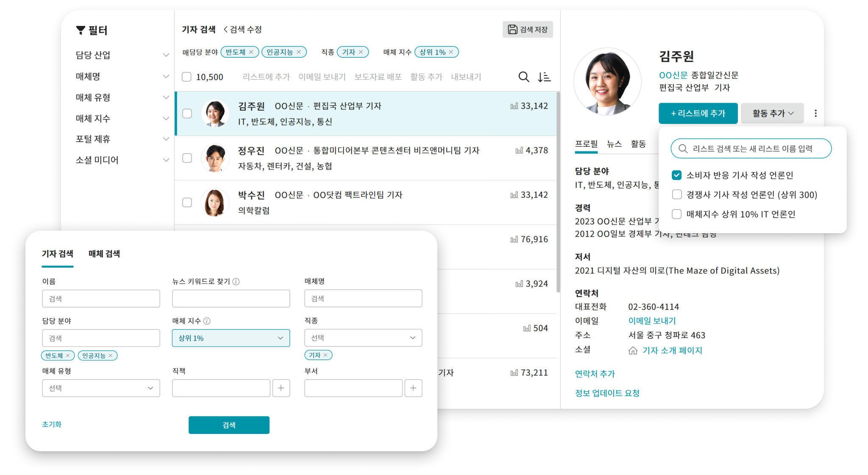
Task: Click the 매체명 input in search form
Action: point(363,299)
